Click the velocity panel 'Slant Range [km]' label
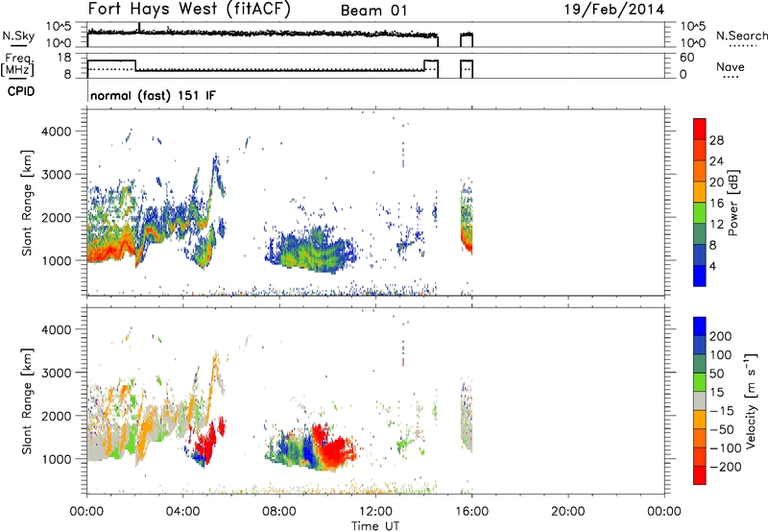 (27, 401)
